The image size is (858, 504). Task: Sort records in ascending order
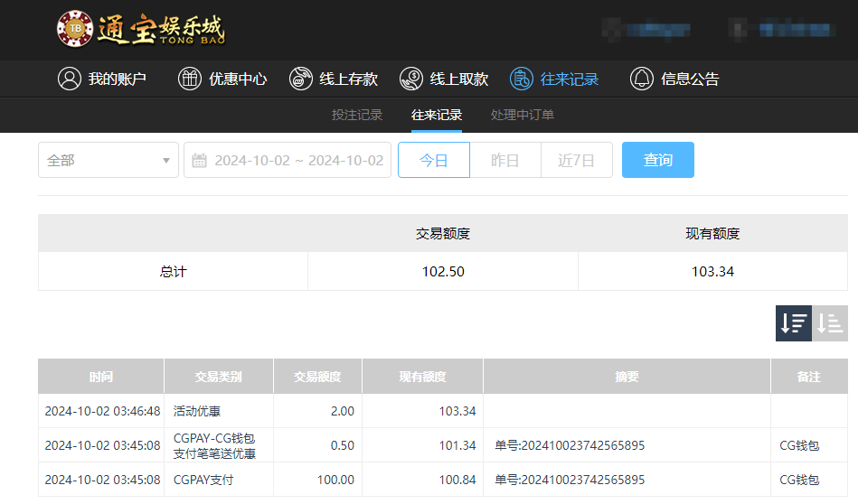tap(830, 323)
